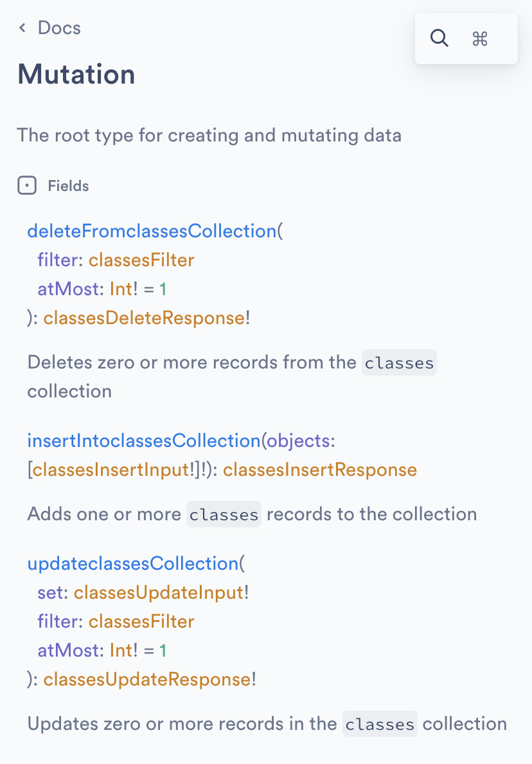This screenshot has width=532, height=764.
Task: Open insertIntoclassesCollection field
Action: 144,441
